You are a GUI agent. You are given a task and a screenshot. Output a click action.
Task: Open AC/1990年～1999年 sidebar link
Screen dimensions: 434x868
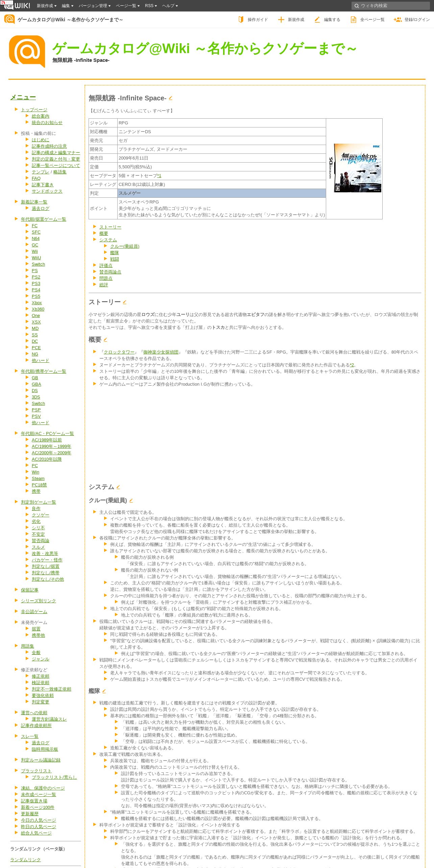pyautogui.click(x=51, y=446)
